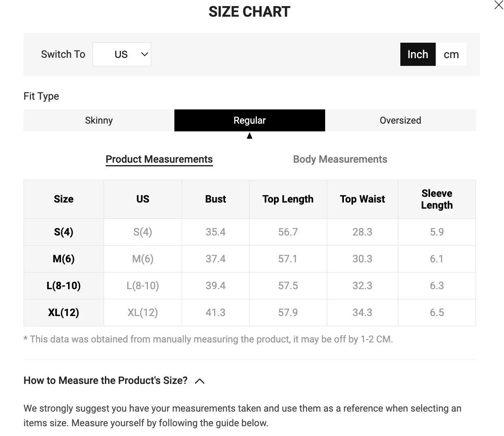Click the Top Waist column header

[x=362, y=199]
